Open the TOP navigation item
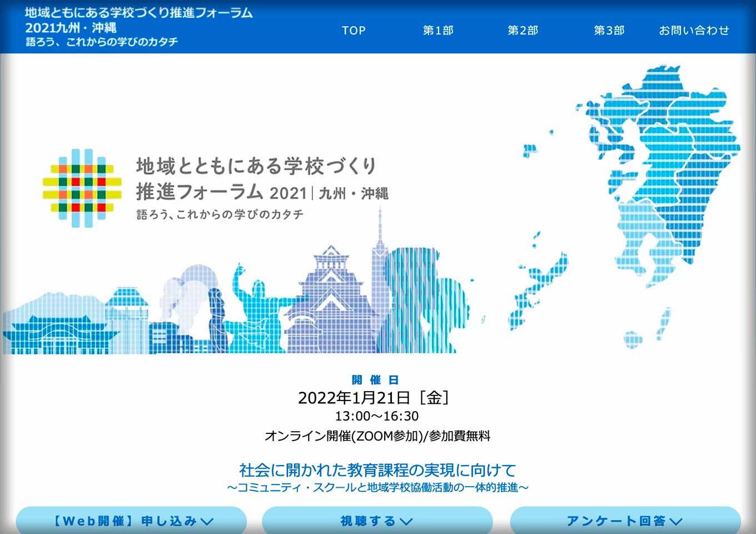Screen dimensions: 756x534 [354, 31]
